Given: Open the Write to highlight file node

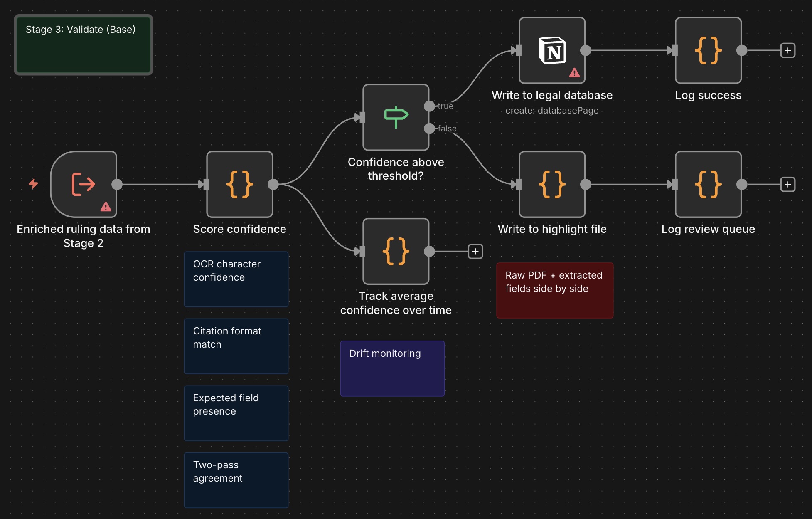Looking at the screenshot, I should click(552, 184).
